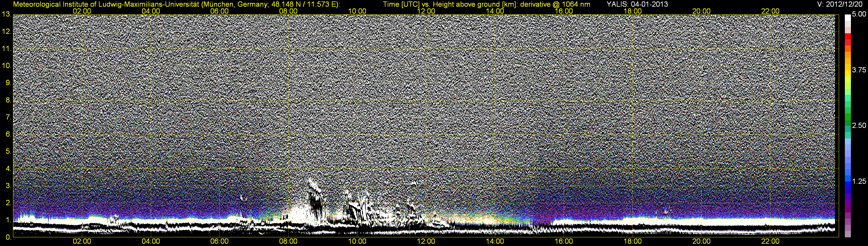Select 16:00 on the lower time axis
868x246 pixels.
pos(564,241)
